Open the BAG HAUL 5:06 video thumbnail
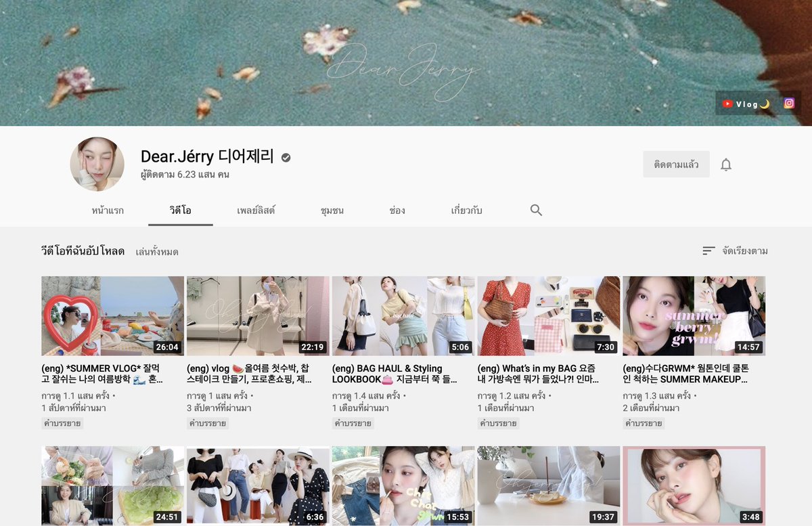812x526 pixels. pyautogui.click(x=403, y=316)
